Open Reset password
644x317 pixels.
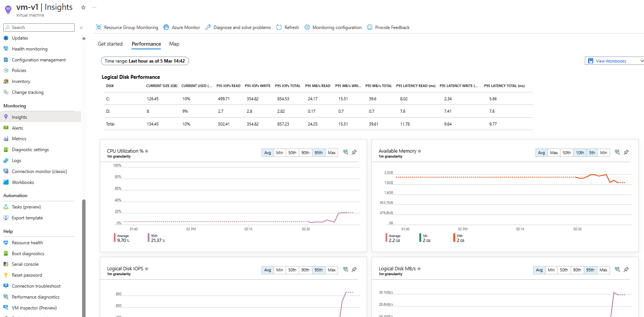[x=27, y=275]
